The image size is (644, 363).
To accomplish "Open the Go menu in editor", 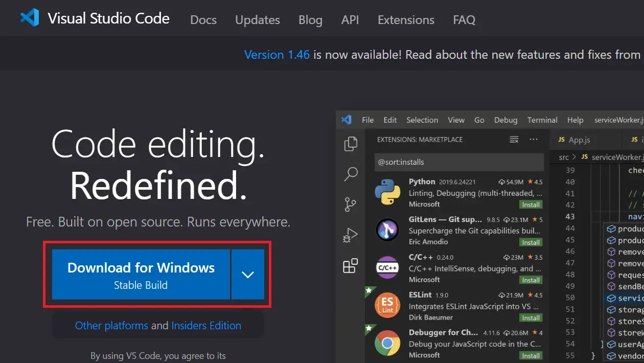I will pyautogui.click(x=479, y=120).
